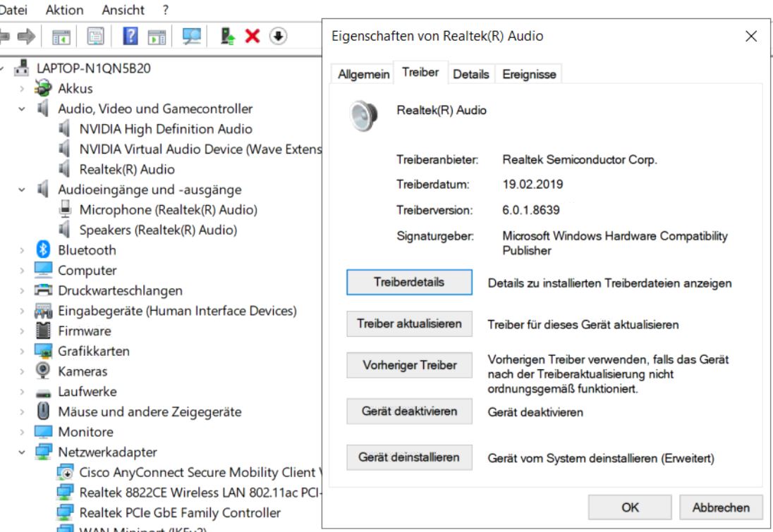The width and height of the screenshot is (773, 532).
Task: Select NVIDIA Virtual Audio Device
Action: pos(200,149)
